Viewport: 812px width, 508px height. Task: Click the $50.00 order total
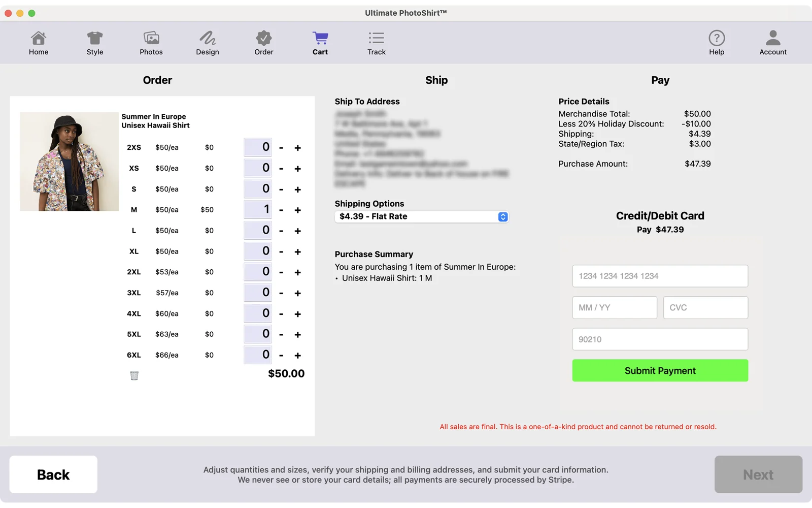tap(286, 374)
